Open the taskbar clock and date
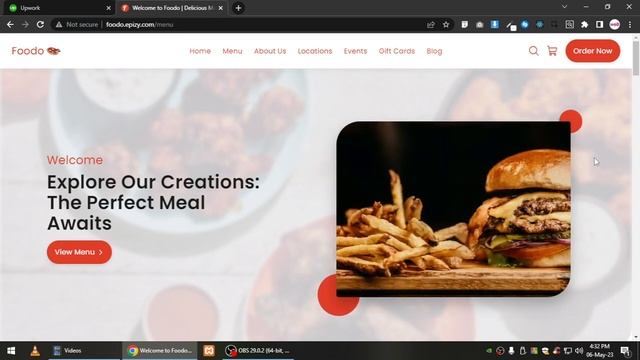This screenshot has width=640, height=360. tap(600, 351)
